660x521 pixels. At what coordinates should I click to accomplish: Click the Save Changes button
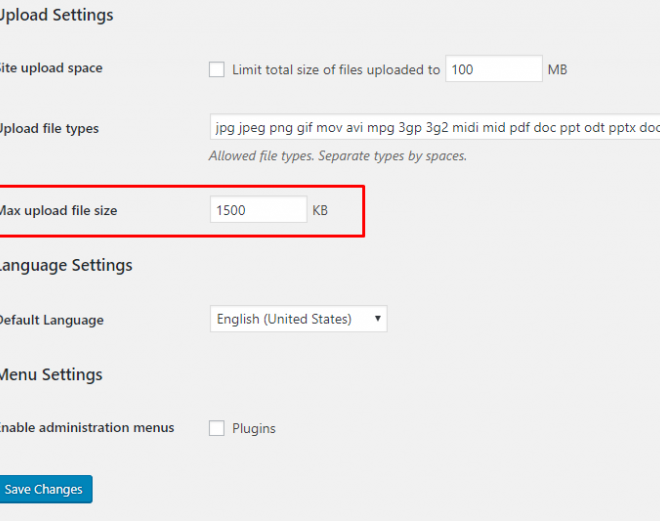45,489
